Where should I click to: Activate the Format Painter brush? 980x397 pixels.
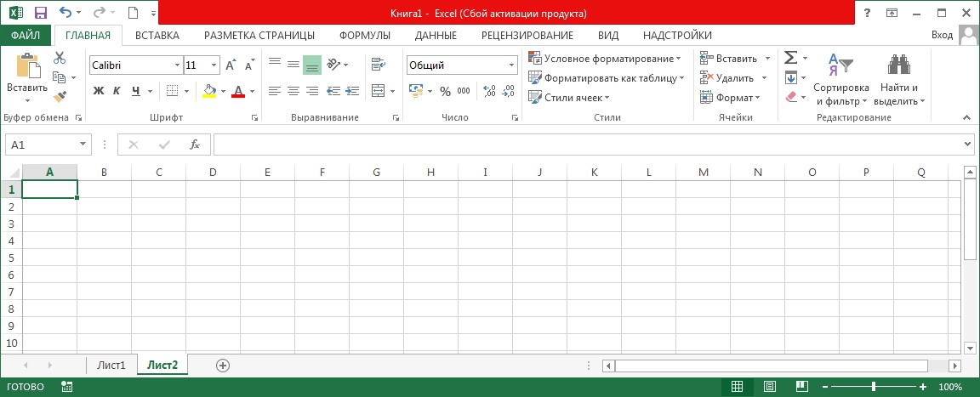pyautogui.click(x=60, y=97)
